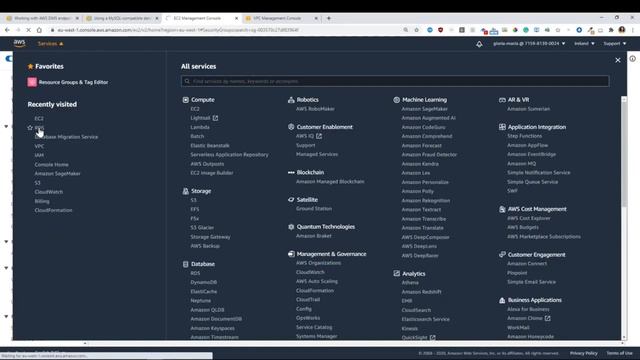This screenshot has height=360, width=640.
Task: Click the bookmark star in address bar
Action: (x=416, y=30)
